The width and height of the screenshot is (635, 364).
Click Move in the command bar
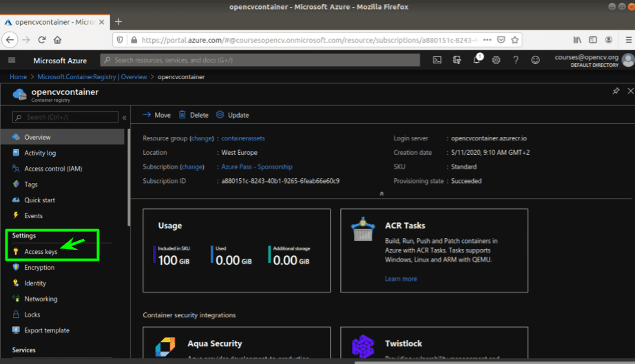157,116
